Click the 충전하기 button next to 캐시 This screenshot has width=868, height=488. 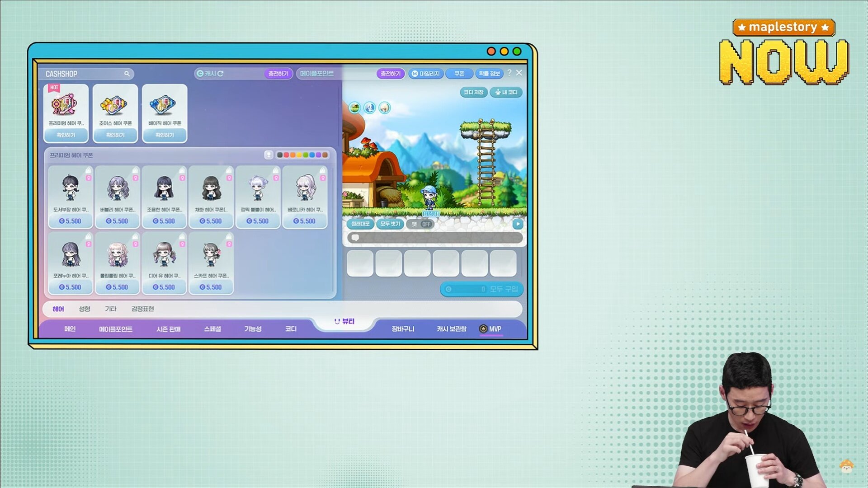click(278, 73)
